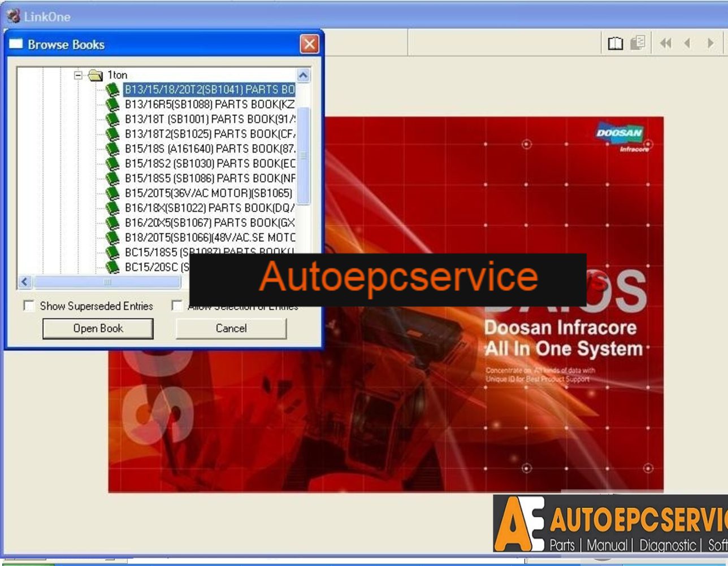Image resolution: width=728 pixels, height=566 pixels.
Task: Click book icon for B13/16R5(SB1088)
Action: click(x=113, y=105)
